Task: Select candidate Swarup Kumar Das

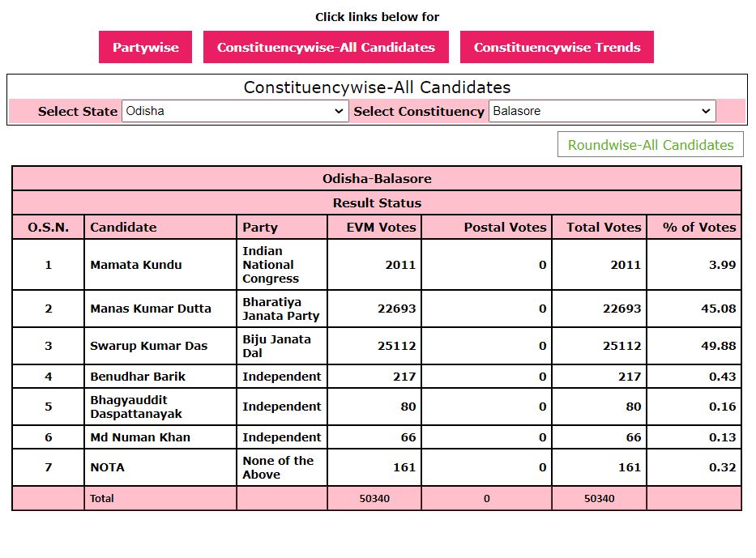Action: [149, 346]
